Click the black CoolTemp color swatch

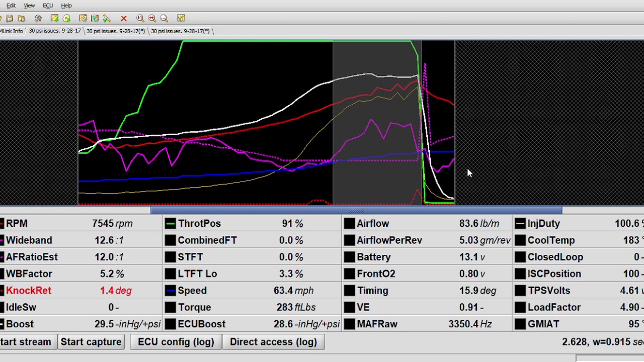pos(520,240)
